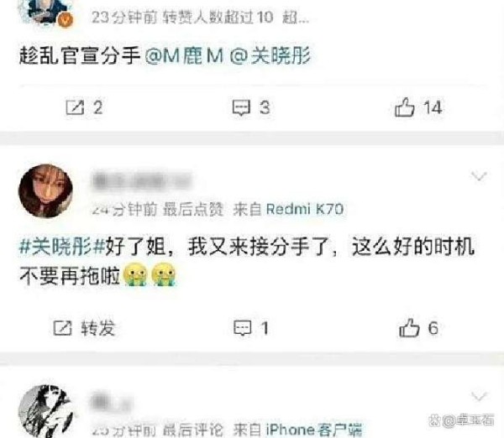The width and height of the screenshot is (504, 438).
Task: Open the third poster's black-and-white avatar
Action: pyautogui.click(x=45, y=412)
